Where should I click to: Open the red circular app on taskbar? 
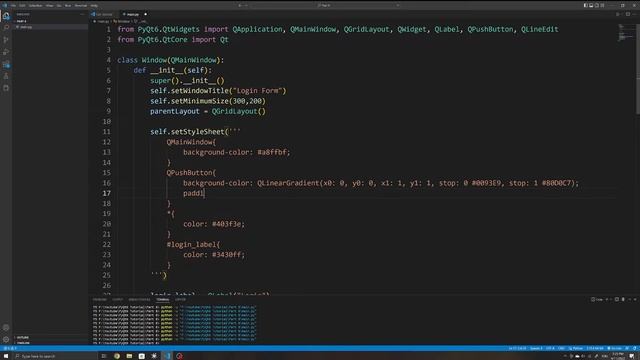click(x=180, y=356)
